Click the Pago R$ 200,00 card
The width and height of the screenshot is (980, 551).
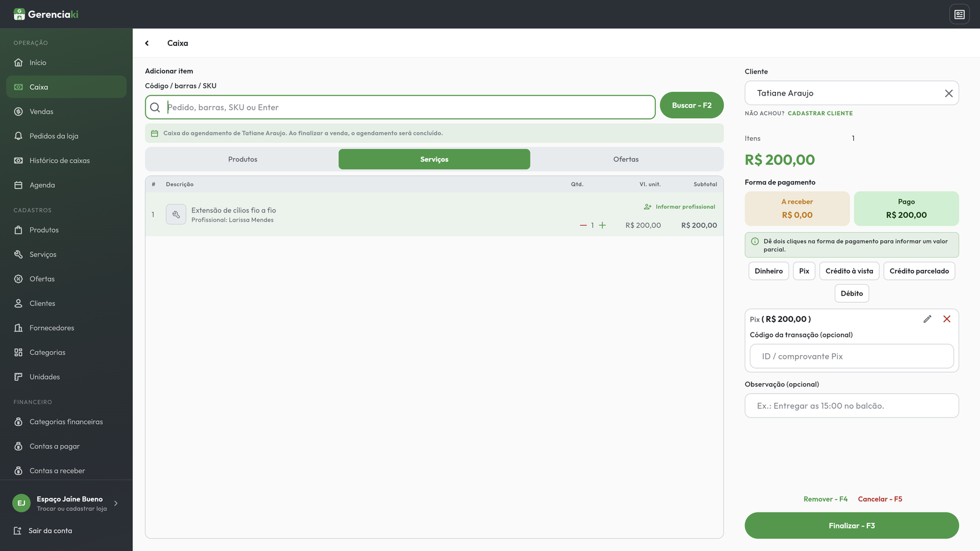pos(907,209)
